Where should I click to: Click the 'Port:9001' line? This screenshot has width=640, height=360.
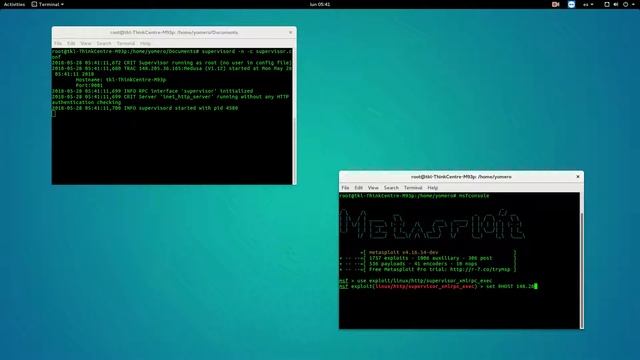89,85
